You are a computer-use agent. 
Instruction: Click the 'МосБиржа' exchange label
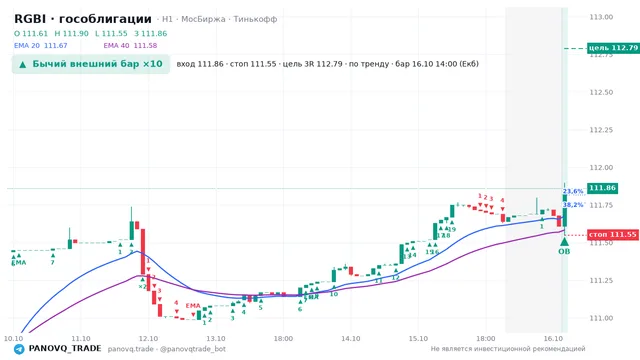pyautogui.click(x=203, y=19)
